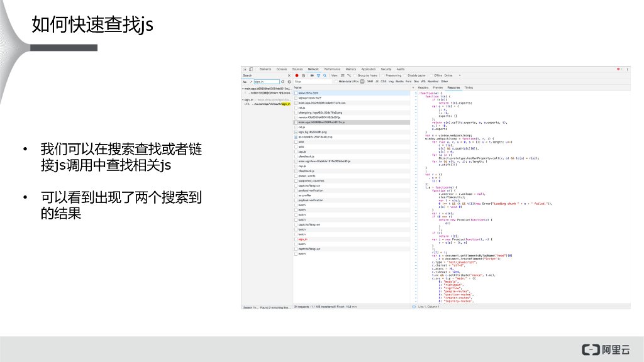Open the Headers tab in request details
644x362 pixels.
(x=423, y=87)
